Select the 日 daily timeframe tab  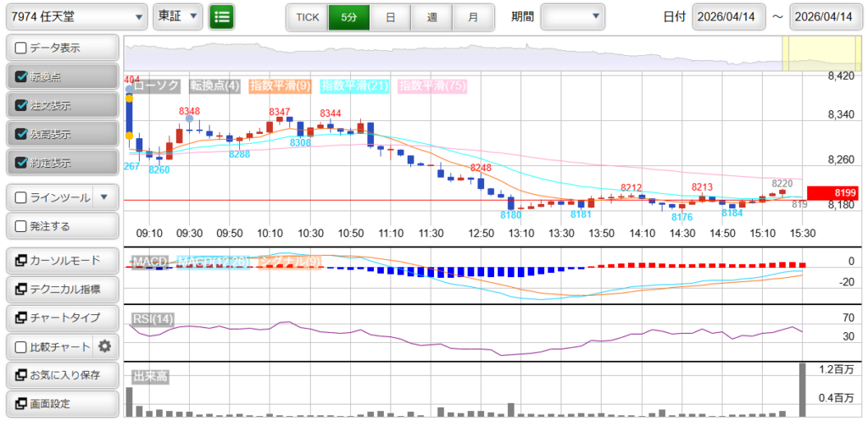pyautogui.click(x=389, y=17)
